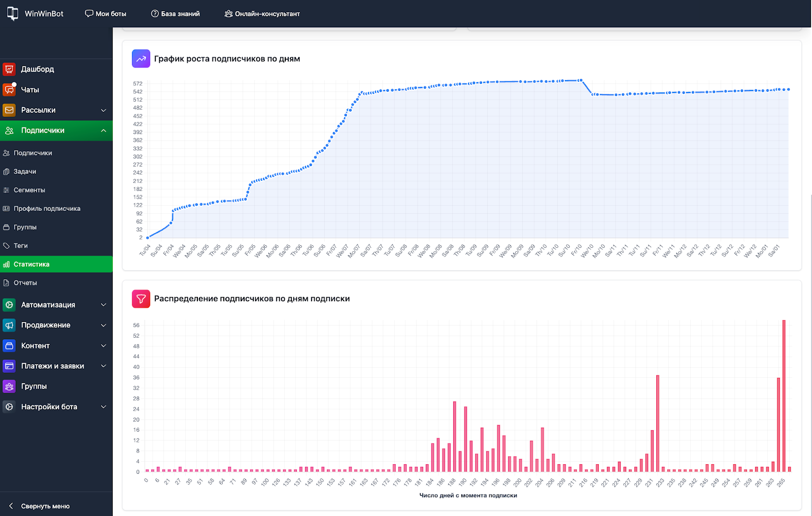The width and height of the screenshot is (812, 516).
Task: Go to Онлайн-консультант link
Action: (262, 14)
